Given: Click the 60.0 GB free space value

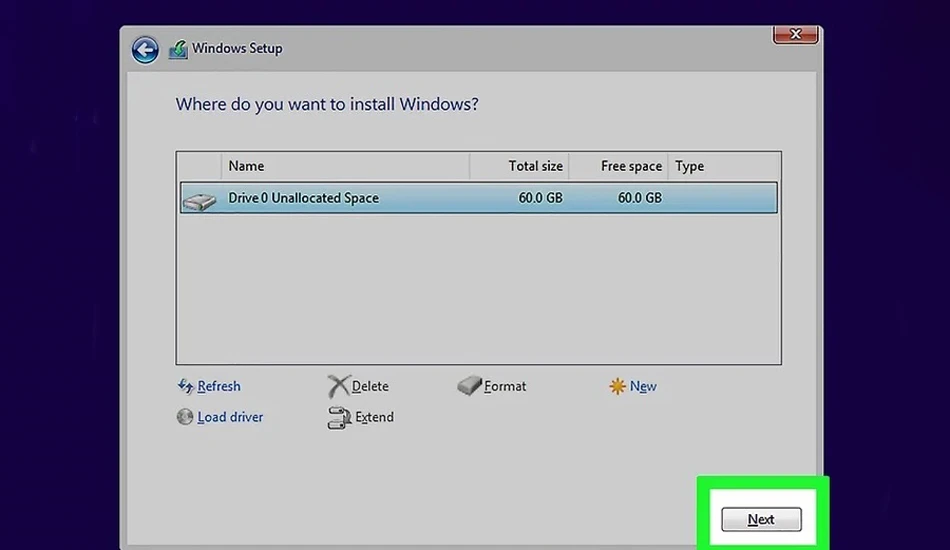Looking at the screenshot, I should point(640,198).
